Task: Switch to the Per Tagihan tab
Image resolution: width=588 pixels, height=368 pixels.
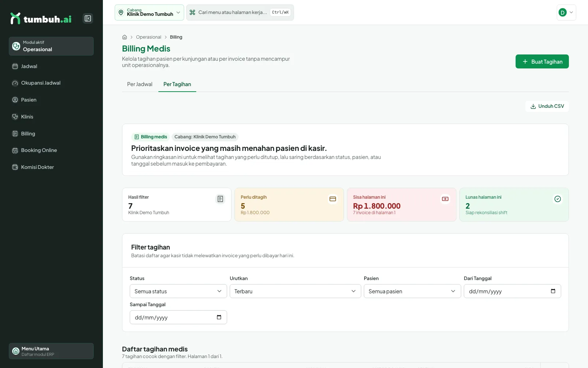Action: (177, 84)
